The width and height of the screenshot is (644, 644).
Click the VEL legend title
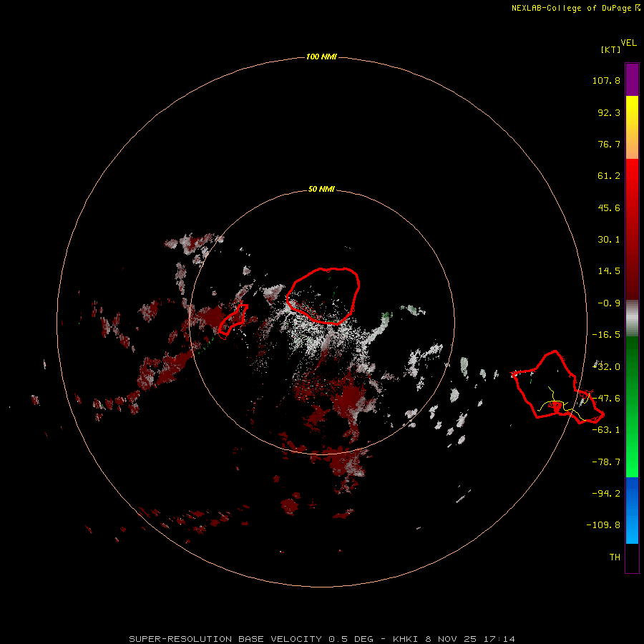[628, 43]
